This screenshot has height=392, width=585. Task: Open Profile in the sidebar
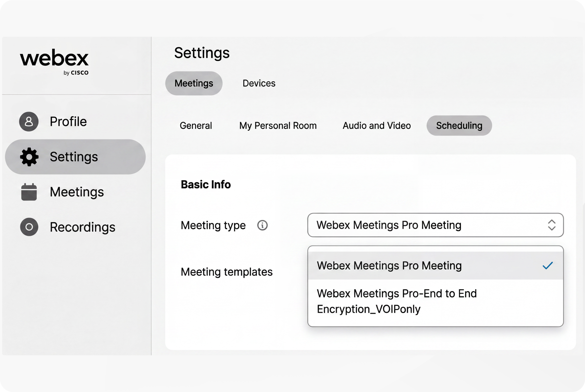coord(75,121)
